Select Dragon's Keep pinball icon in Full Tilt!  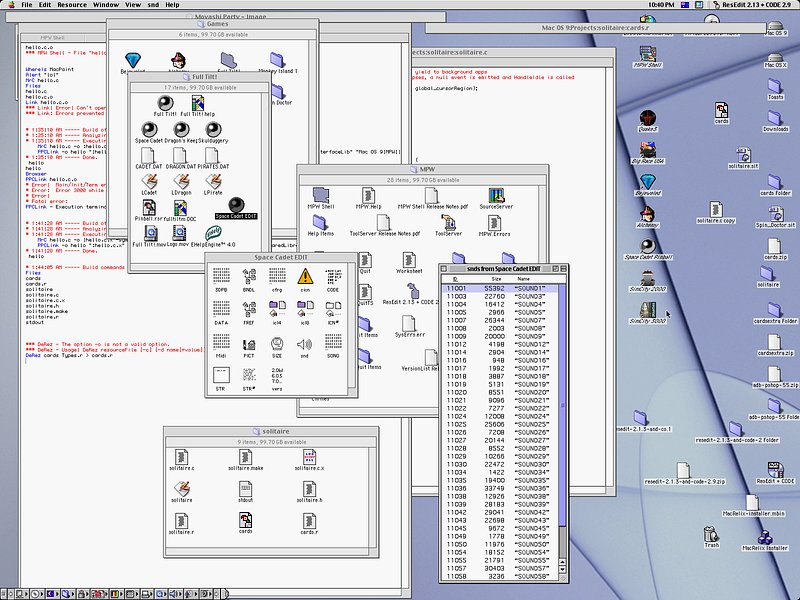tap(181, 130)
